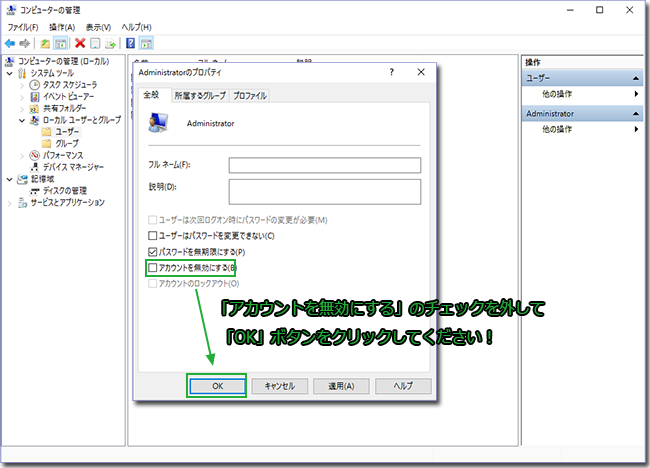Toggle アカウントを無効にする checkbox
The height and width of the screenshot is (468, 650).
[153, 268]
